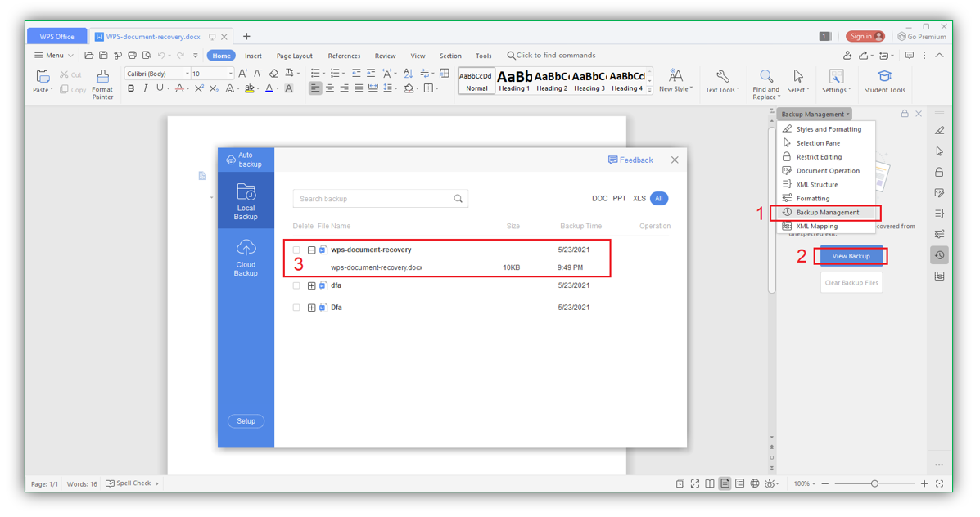Select the checkbox beside Dfa backup entry
This screenshot has width=980, height=517.
click(x=296, y=307)
